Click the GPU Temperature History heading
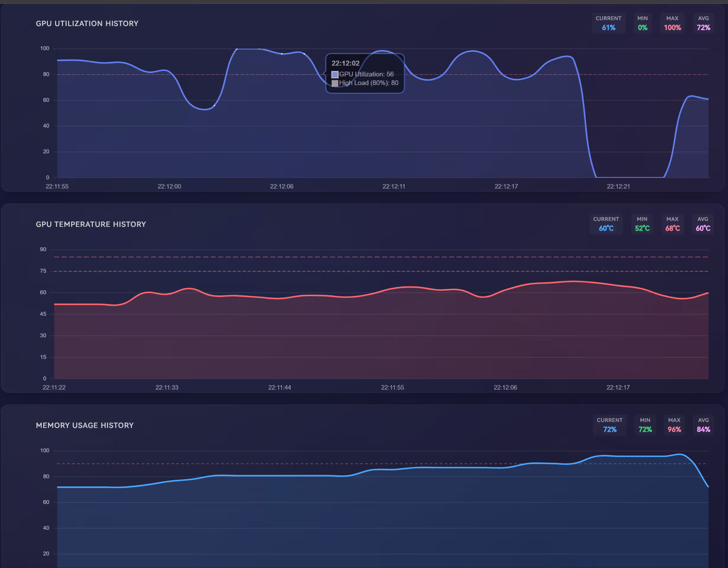Screen dimensions: 728x568 coord(91,224)
